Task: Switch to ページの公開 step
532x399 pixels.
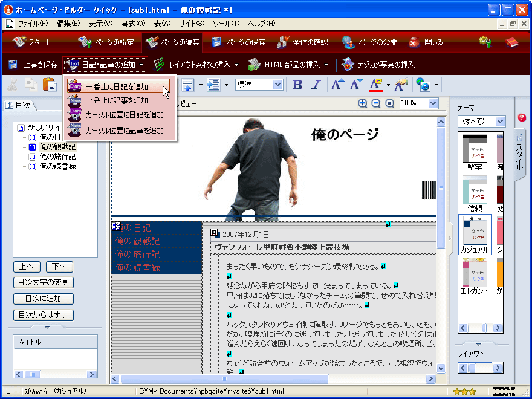Action: [x=369, y=42]
